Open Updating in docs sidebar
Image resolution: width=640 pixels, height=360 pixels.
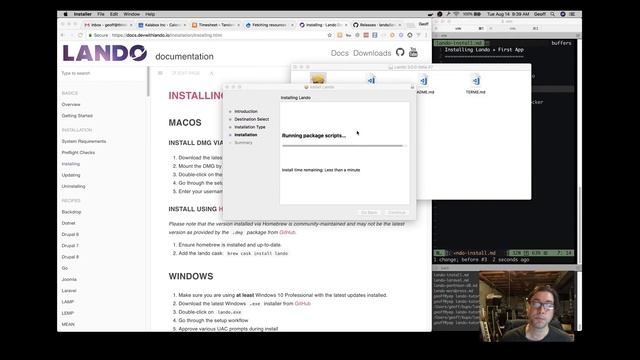[x=71, y=175]
